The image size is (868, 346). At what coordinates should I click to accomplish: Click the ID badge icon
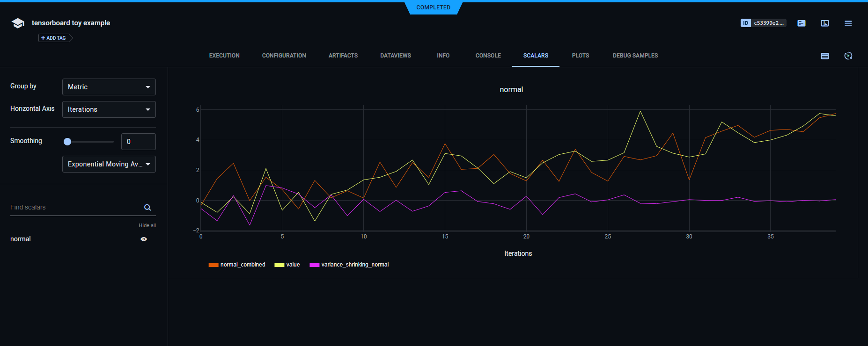click(x=745, y=23)
